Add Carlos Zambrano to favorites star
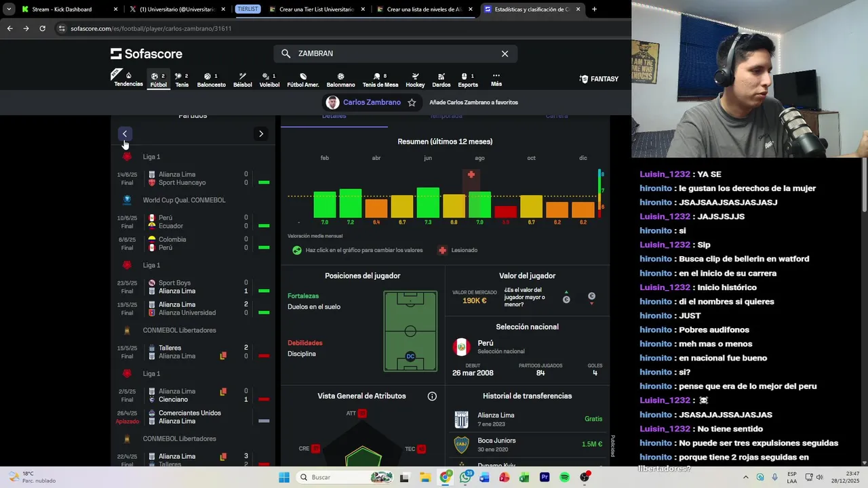This screenshot has width=868, height=488. click(x=412, y=102)
